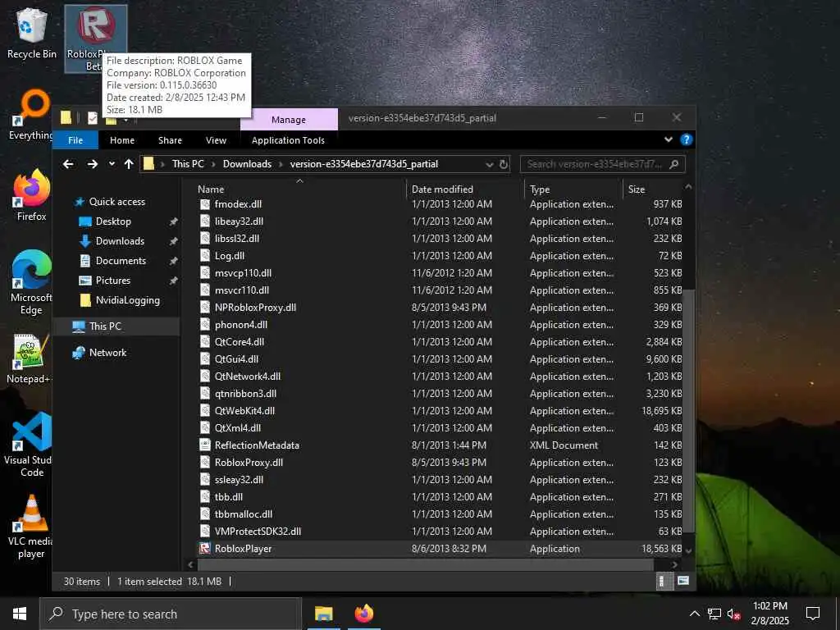This screenshot has height=630, width=840.
Task: Open the View ribbon tab
Action: [x=216, y=140]
